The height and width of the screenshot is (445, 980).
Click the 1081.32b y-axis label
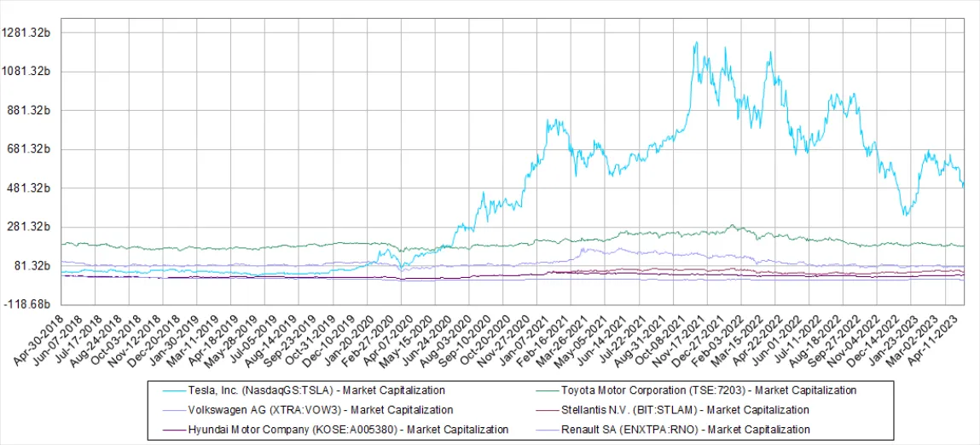coord(26,72)
